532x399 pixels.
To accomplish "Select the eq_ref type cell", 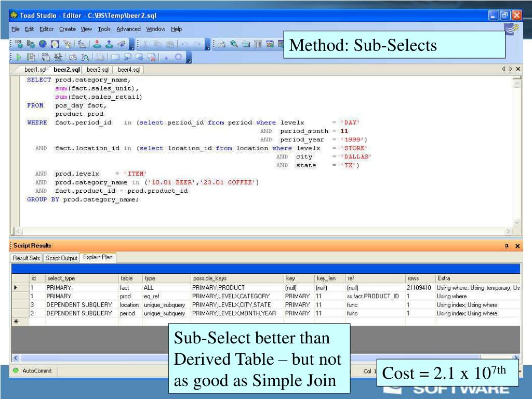I will [x=166, y=296].
